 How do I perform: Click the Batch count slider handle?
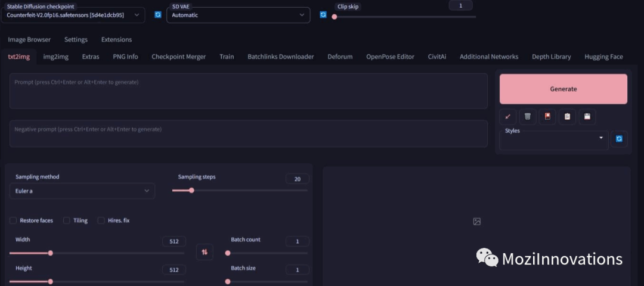[228, 253]
